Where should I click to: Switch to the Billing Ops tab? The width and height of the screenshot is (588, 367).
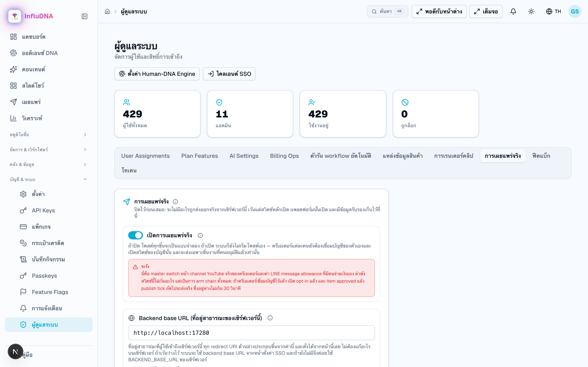[x=284, y=156]
